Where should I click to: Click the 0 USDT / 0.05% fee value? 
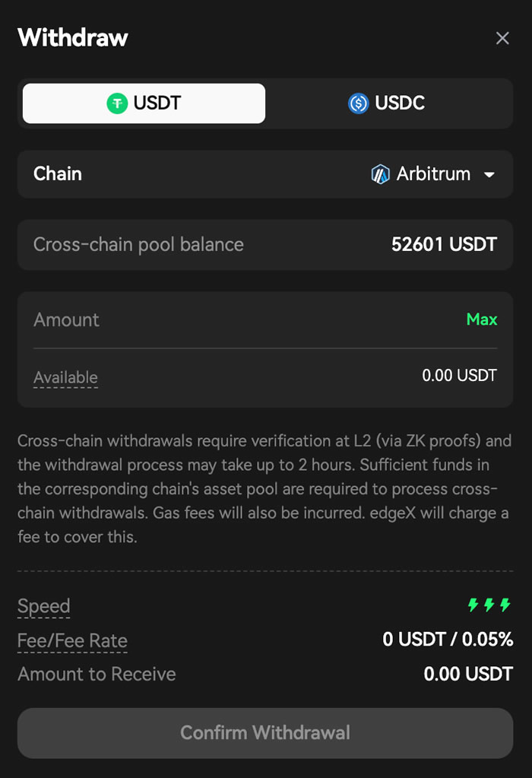pyautogui.click(x=448, y=640)
